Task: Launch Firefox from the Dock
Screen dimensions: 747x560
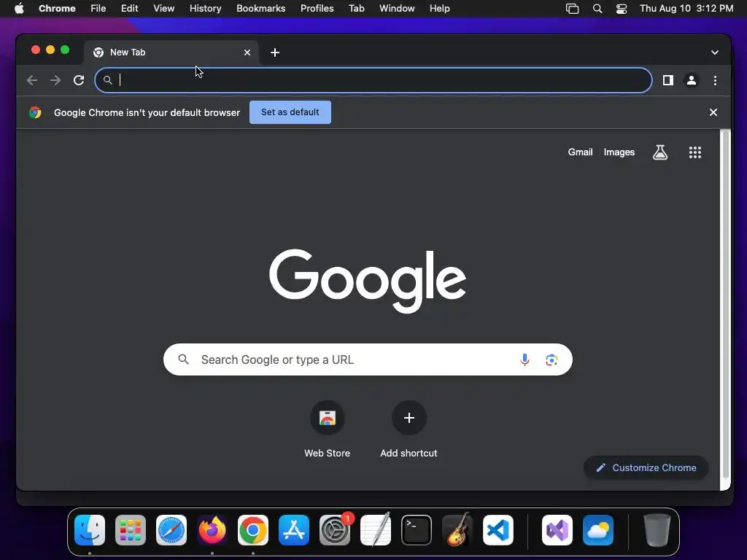Action: coord(212,530)
